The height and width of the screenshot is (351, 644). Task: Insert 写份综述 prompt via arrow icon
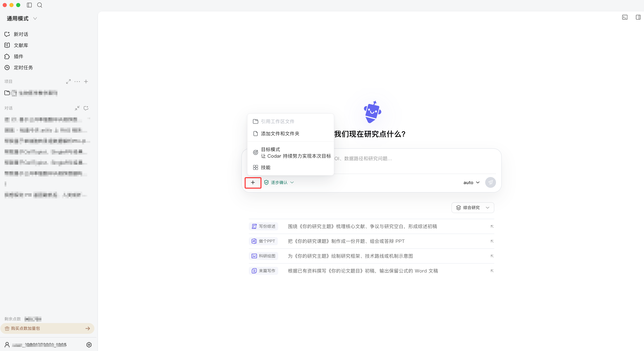[x=492, y=226]
